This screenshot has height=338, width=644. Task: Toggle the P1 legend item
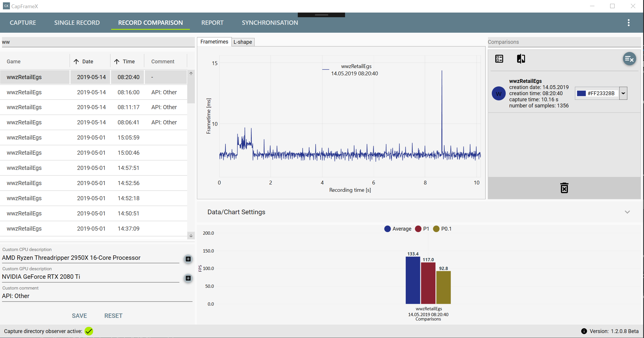click(422, 229)
